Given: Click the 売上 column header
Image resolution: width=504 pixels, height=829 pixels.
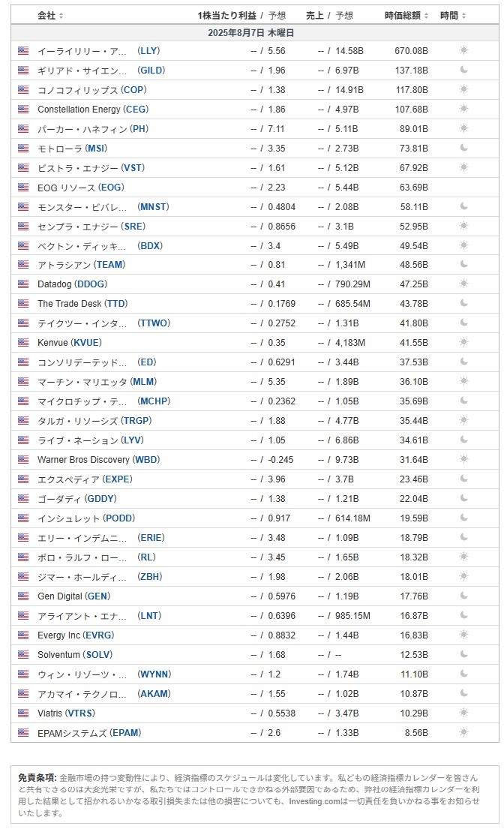Looking at the screenshot, I should 314,15.
